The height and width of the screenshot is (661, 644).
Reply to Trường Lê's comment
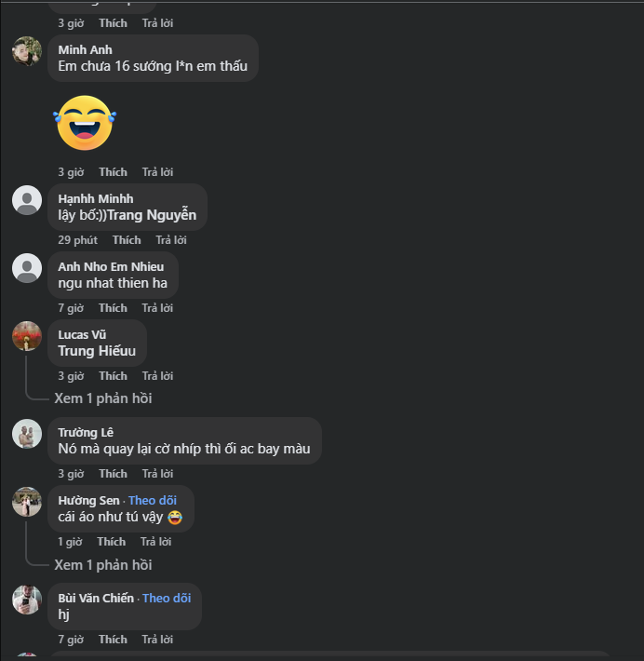tap(157, 474)
